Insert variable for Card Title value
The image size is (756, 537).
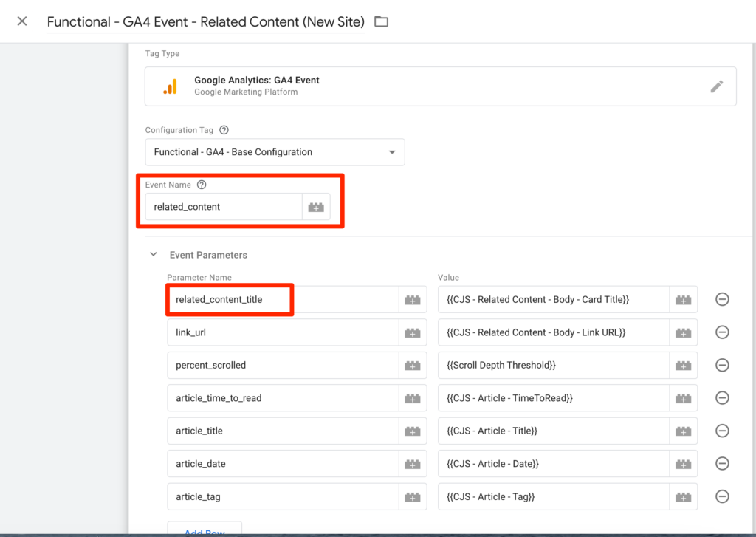click(683, 300)
